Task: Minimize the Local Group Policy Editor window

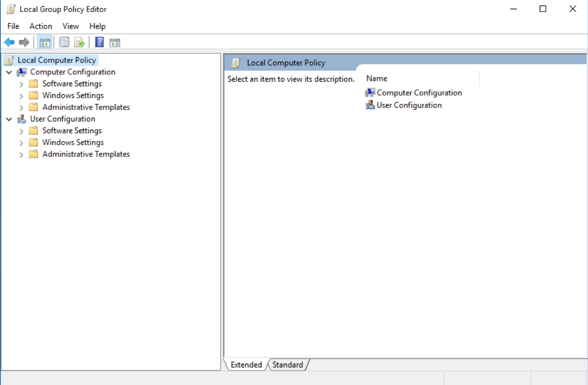Action: pos(513,9)
